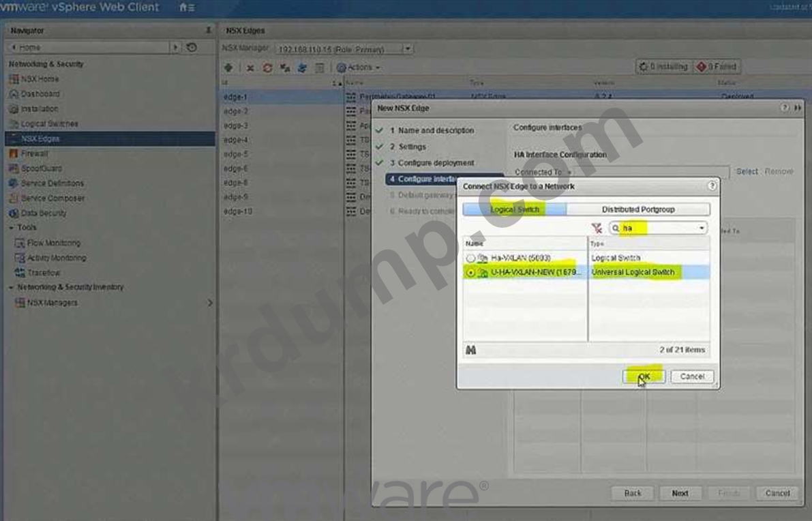The width and height of the screenshot is (812, 521).
Task: Click the Flow Monitoring icon
Action: point(20,243)
